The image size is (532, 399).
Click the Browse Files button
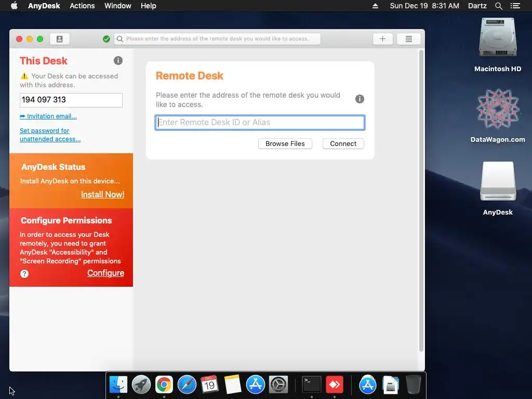pyautogui.click(x=285, y=143)
